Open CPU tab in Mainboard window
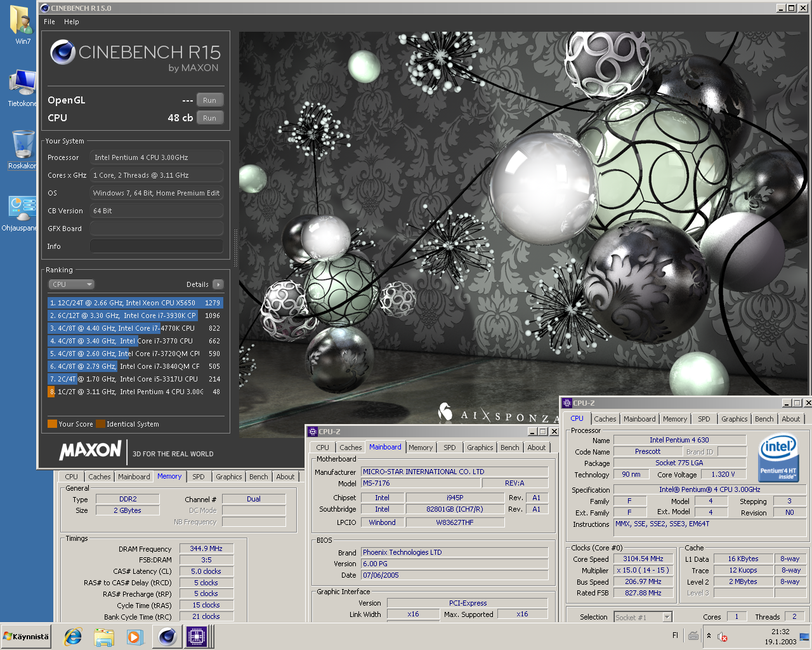The image size is (812, 650). click(322, 448)
